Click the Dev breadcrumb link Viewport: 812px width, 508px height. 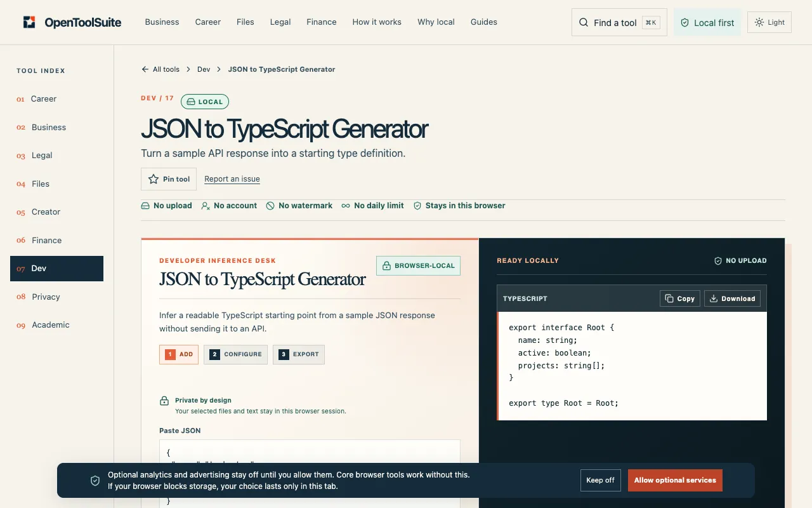coord(204,69)
